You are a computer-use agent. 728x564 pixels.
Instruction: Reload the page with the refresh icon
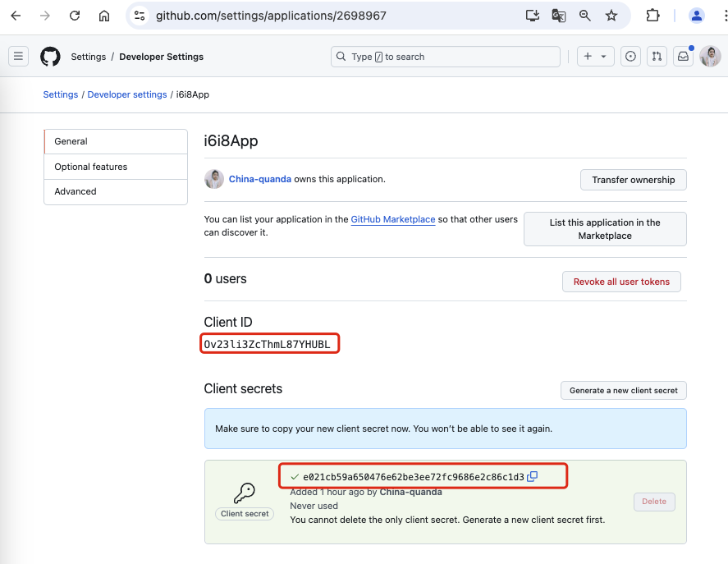[75, 16]
